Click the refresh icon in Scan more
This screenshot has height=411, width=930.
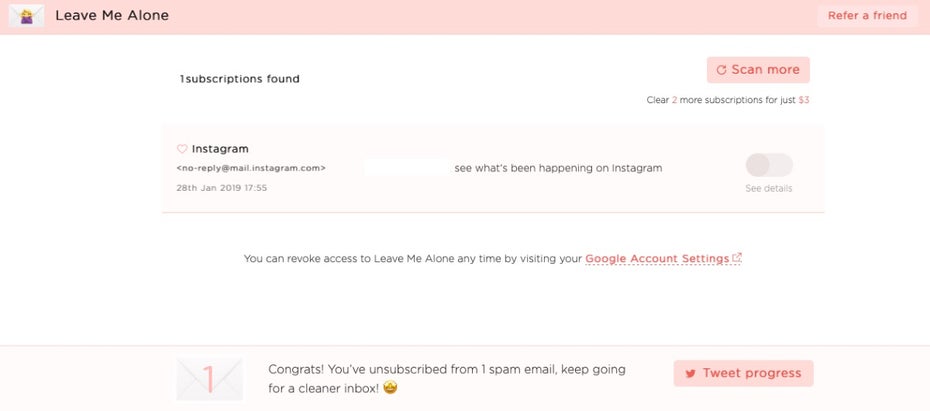(x=721, y=70)
